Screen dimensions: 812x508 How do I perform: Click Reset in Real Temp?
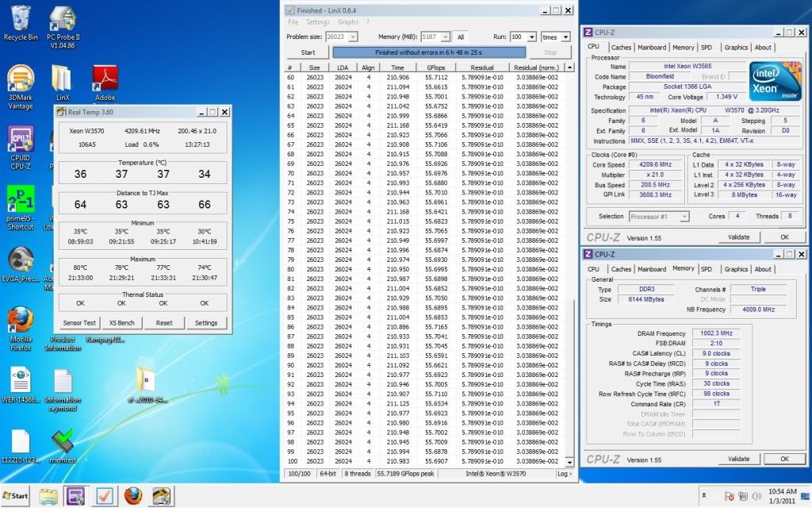(x=164, y=322)
